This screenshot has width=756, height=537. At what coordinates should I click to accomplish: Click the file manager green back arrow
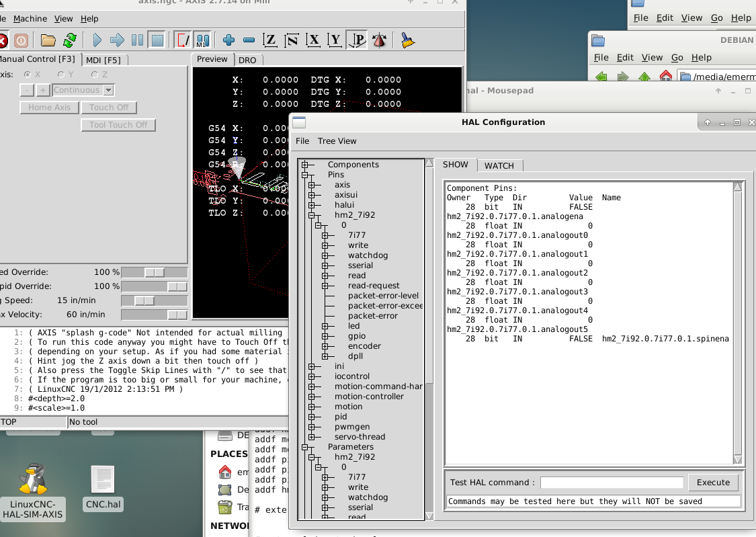tap(601, 76)
